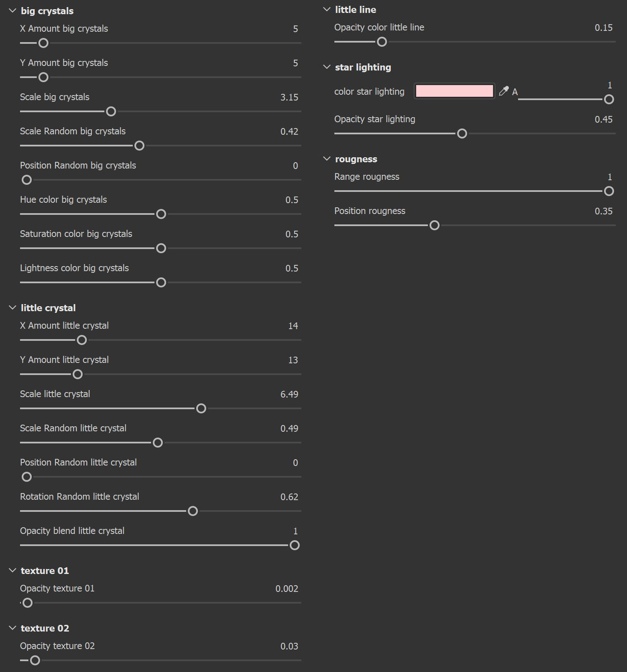Click the alpha slider handle next to A
The image size is (627, 672).
609,99
